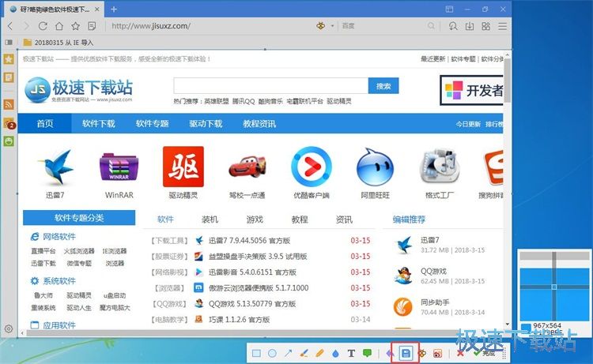Select the text T tool

click(351, 354)
